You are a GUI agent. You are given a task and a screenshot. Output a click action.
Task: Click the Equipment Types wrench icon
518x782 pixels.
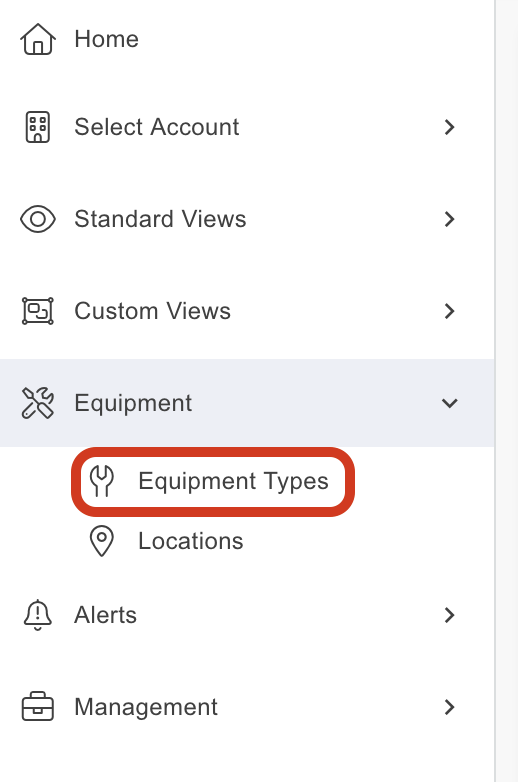point(102,481)
